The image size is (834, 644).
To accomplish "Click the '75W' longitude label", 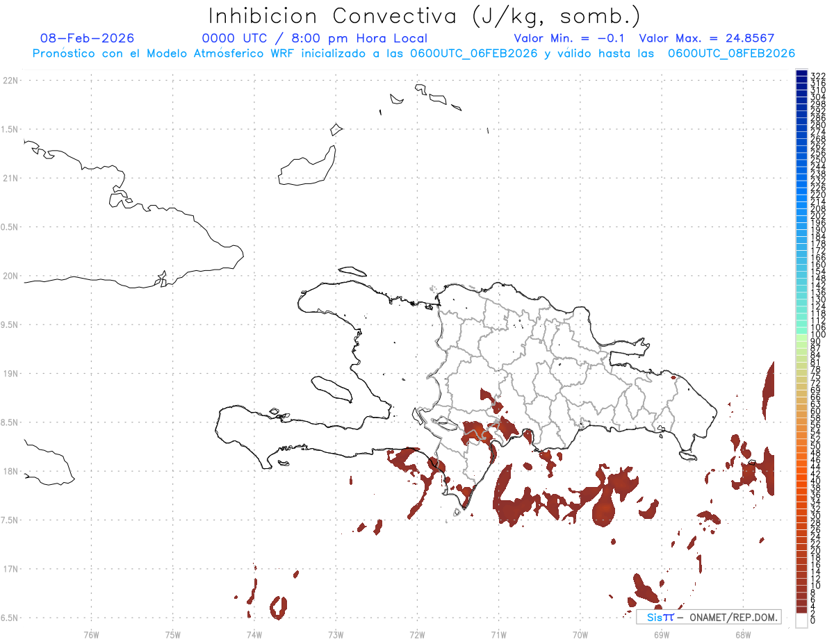I will pos(172,634).
